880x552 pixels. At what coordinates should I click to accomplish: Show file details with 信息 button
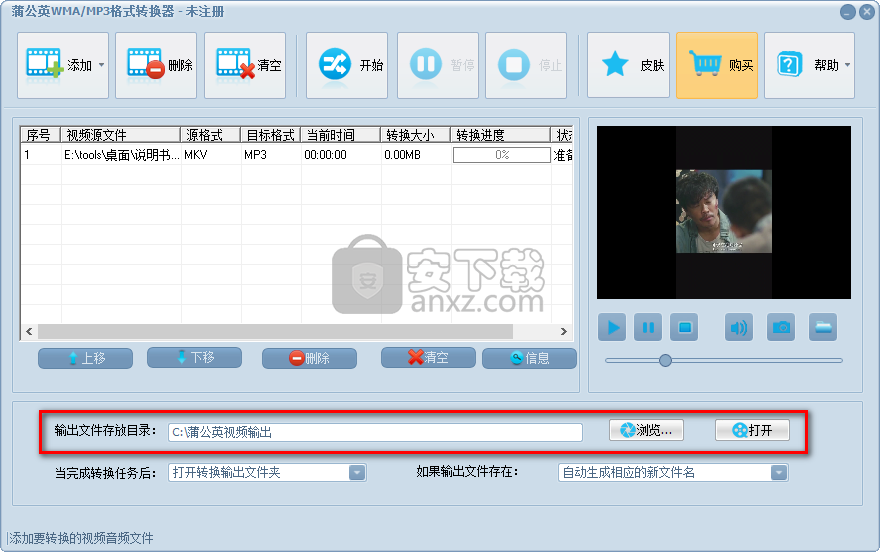tap(529, 358)
